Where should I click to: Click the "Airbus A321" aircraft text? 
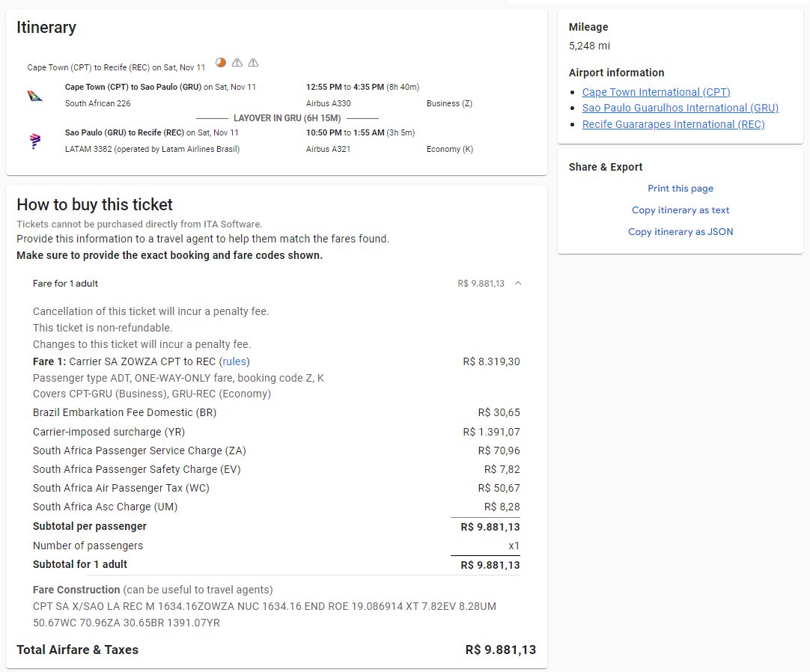(328, 149)
